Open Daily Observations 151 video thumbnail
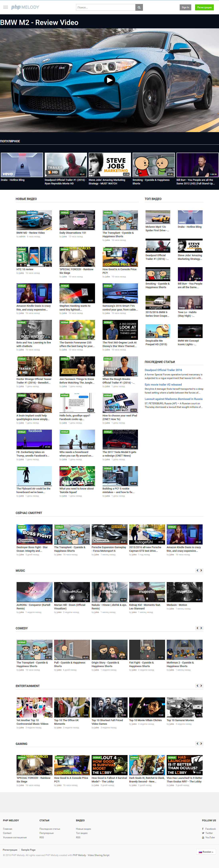The width and height of the screenshot is (219, 868). (77, 220)
